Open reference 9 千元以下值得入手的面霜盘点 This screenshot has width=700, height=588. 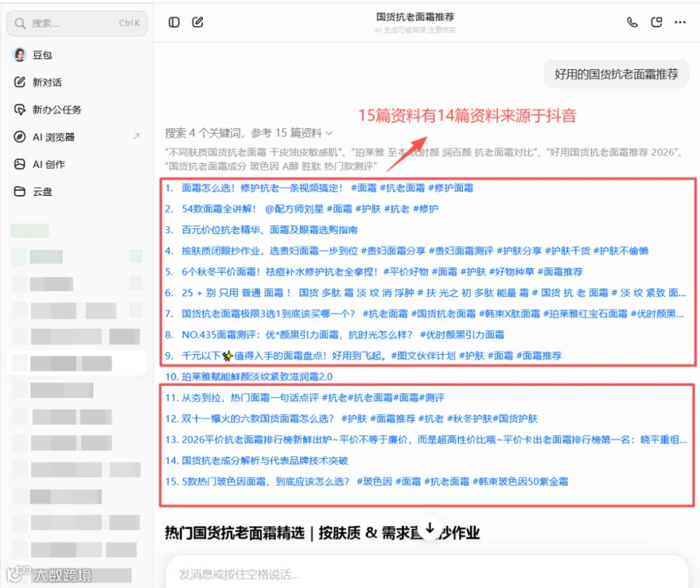(372, 356)
